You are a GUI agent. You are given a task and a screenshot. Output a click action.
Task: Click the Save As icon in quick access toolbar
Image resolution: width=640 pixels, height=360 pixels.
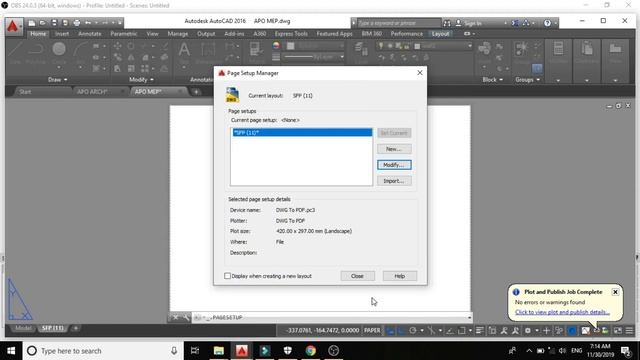click(x=65, y=23)
